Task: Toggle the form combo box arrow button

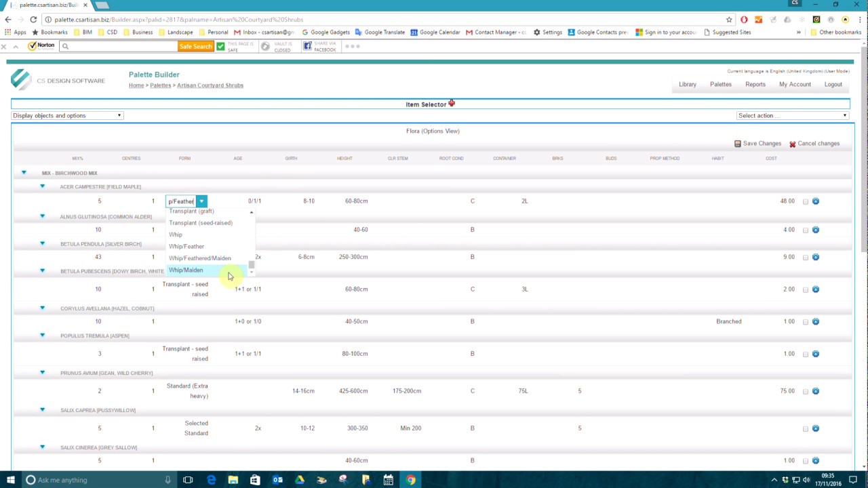Action: (x=201, y=201)
